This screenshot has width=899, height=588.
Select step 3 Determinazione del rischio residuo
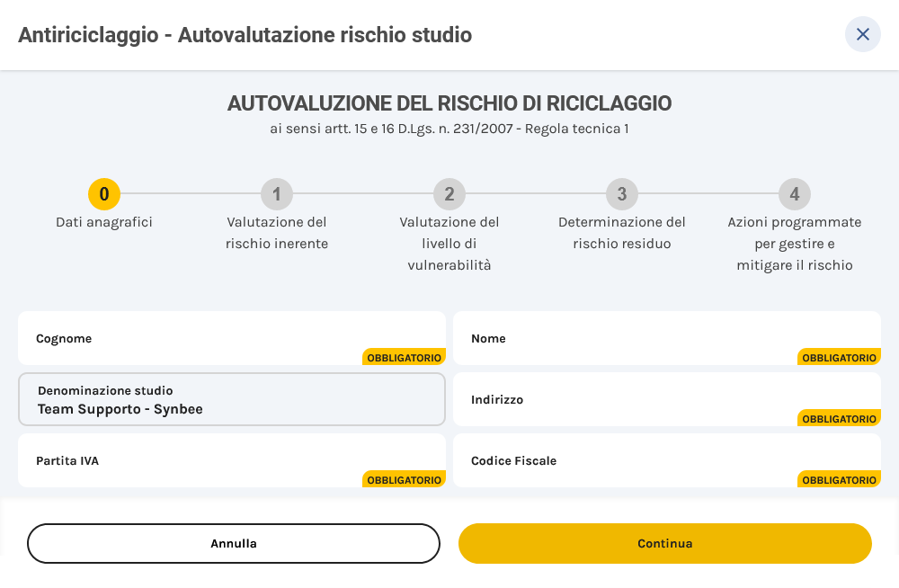coord(622,194)
